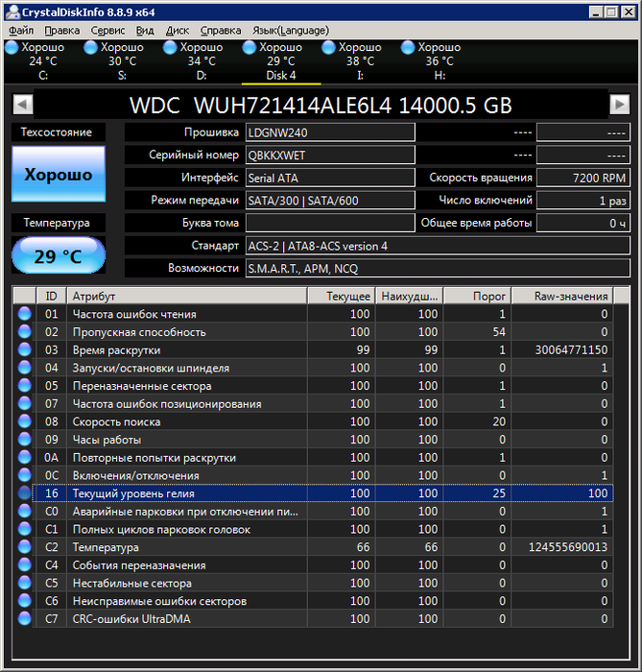This screenshot has height=672, width=642.
Task: Open the Справка menu
Action: point(221,31)
